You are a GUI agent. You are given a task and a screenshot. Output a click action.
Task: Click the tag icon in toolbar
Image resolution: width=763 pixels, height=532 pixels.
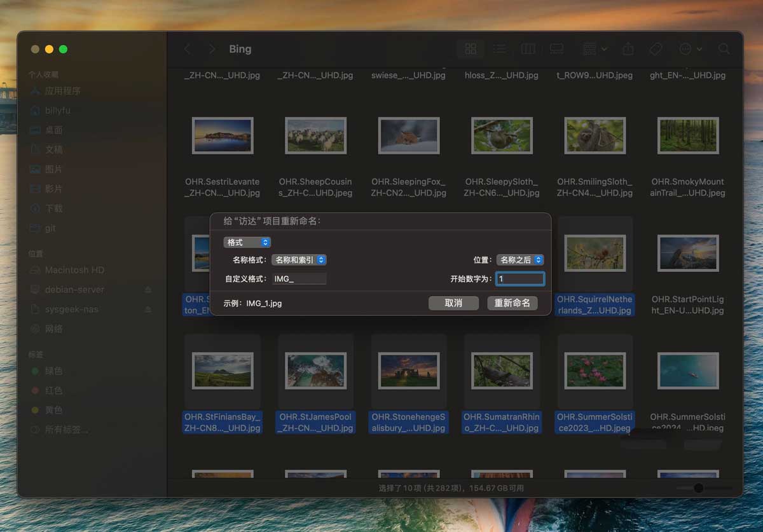point(656,49)
